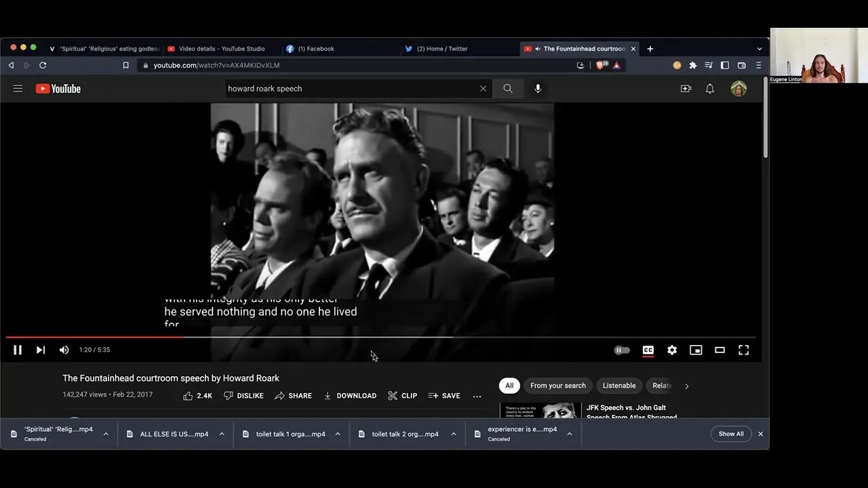Viewport: 868px width, 488px height.
Task: Open the Create video menu
Action: click(686, 89)
